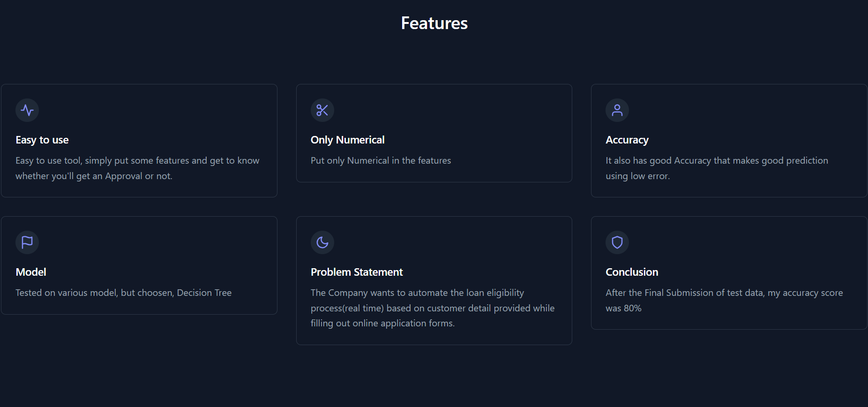The width and height of the screenshot is (868, 407).
Task: Click the activity waveform icon on Easy to use card
Action: point(27,110)
